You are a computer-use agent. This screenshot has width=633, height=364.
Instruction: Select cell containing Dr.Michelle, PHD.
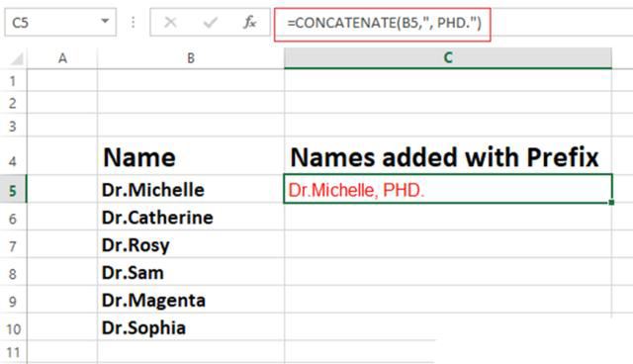[x=448, y=189]
